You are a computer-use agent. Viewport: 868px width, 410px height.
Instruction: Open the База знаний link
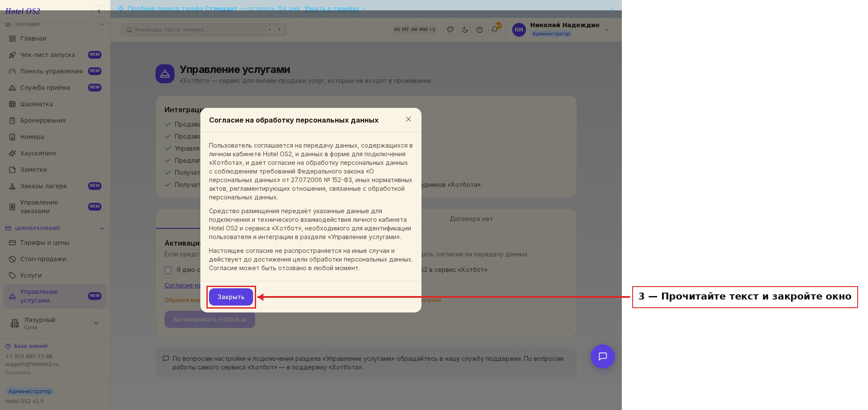click(x=31, y=346)
